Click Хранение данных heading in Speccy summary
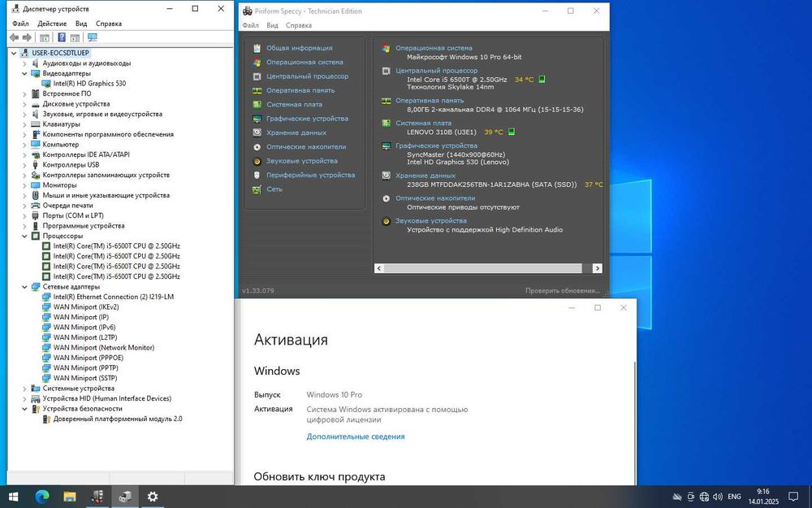The image size is (812, 508). pos(425,176)
